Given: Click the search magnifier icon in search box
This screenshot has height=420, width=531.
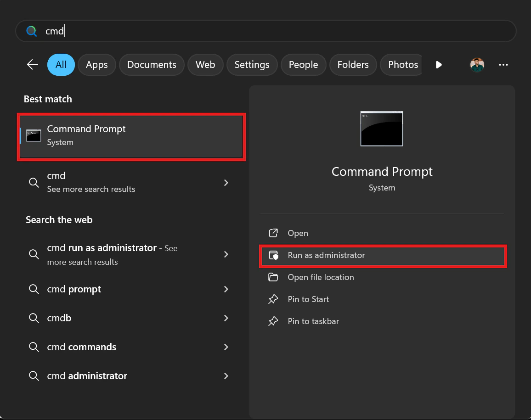Looking at the screenshot, I should (31, 31).
